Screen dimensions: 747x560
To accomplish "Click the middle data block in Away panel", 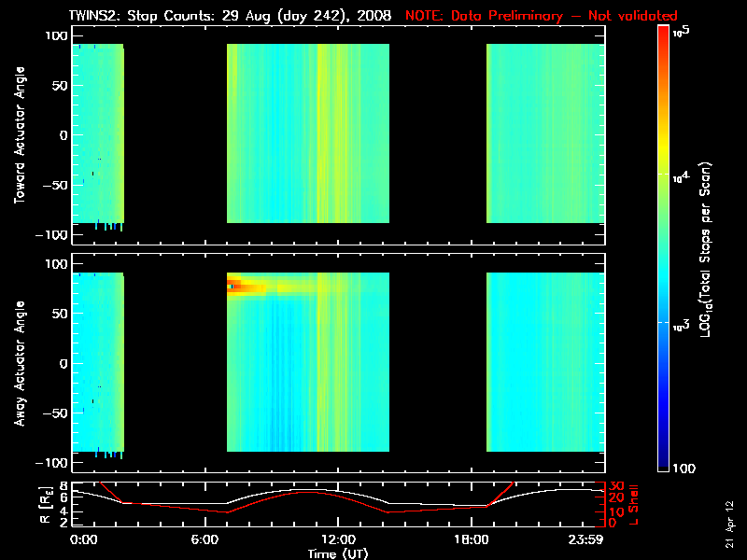I will click(308, 362).
